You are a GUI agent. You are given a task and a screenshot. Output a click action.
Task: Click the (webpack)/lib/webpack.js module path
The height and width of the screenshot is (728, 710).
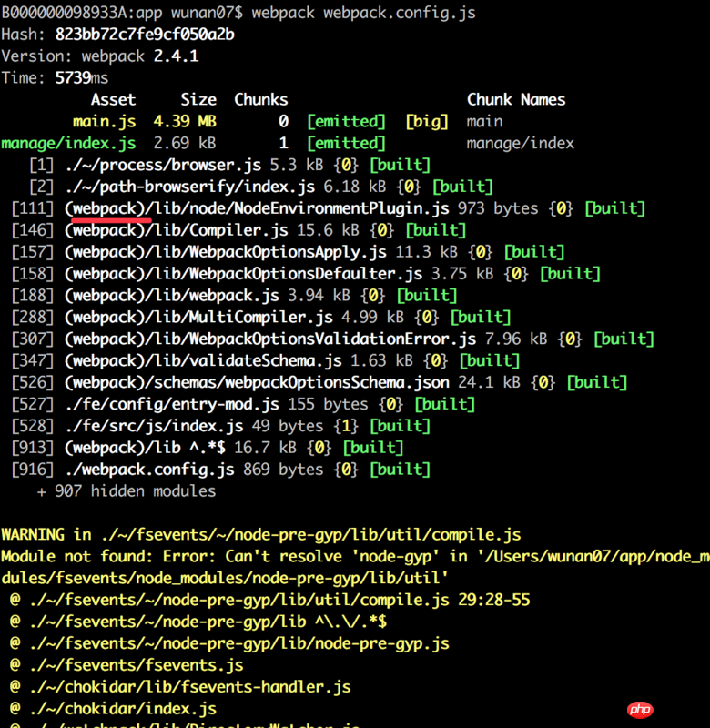[172, 296]
